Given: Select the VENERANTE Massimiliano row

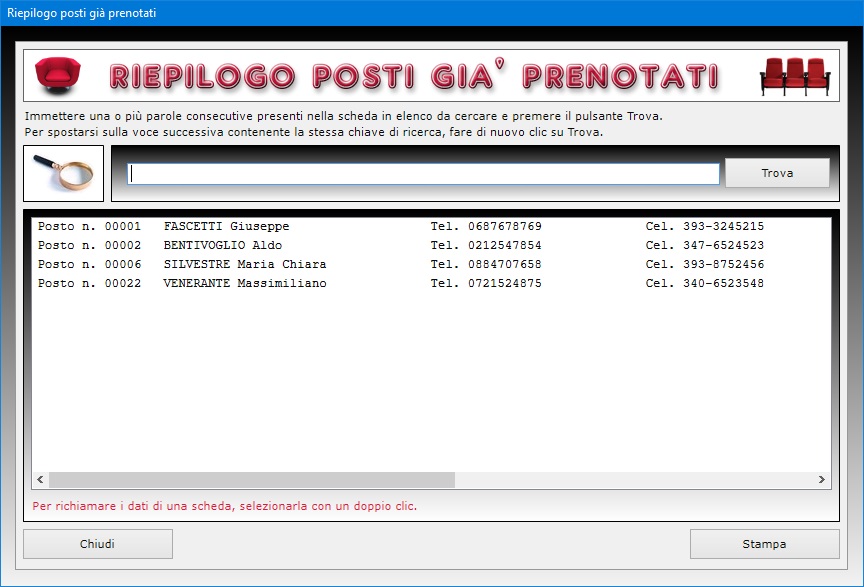Looking at the screenshot, I should click(x=431, y=283).
